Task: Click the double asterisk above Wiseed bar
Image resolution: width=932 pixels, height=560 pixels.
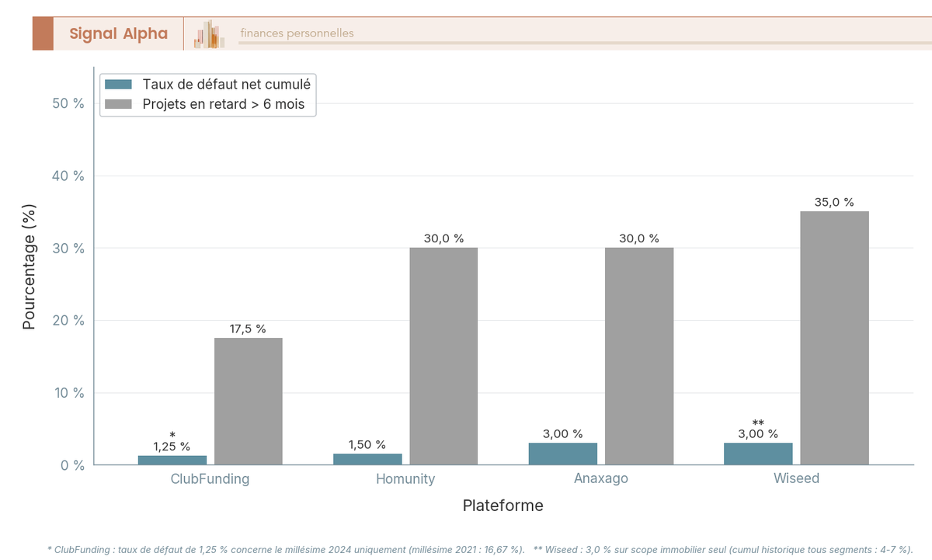Action: click(x=759, y=423)
